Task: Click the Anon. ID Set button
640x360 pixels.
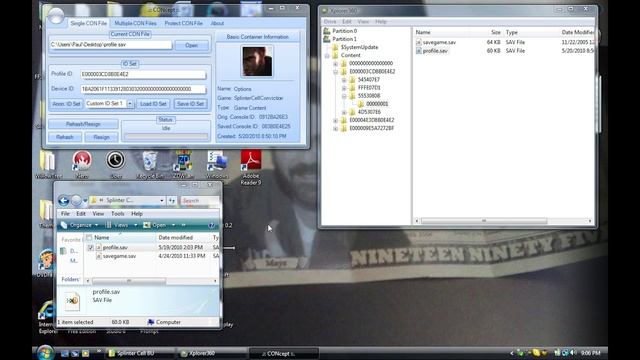Action: point(66,104)
